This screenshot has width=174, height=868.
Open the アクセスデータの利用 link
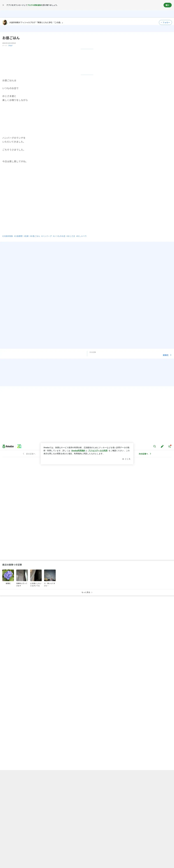98,450
